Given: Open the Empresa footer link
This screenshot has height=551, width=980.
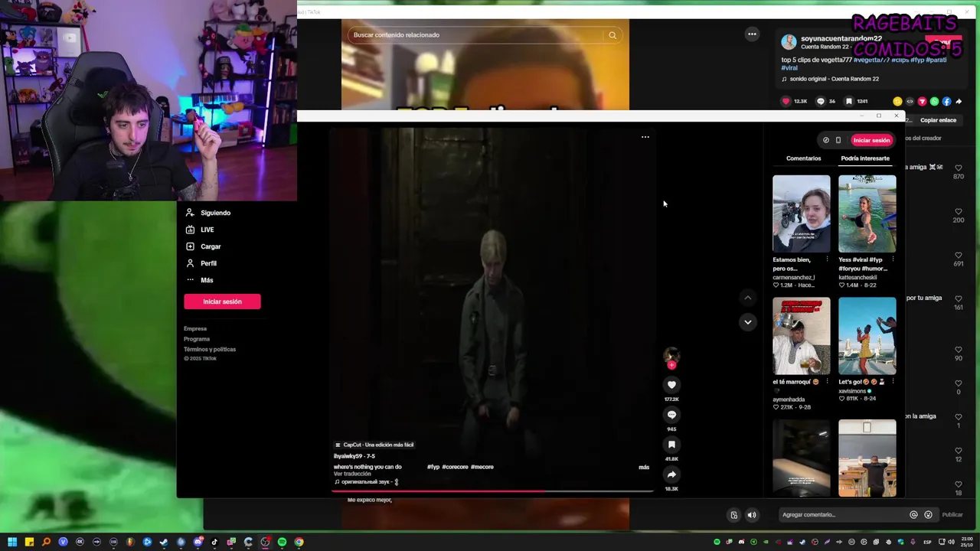Looking at the screenshot, I should pyautogui.click(x=195, y=329).
